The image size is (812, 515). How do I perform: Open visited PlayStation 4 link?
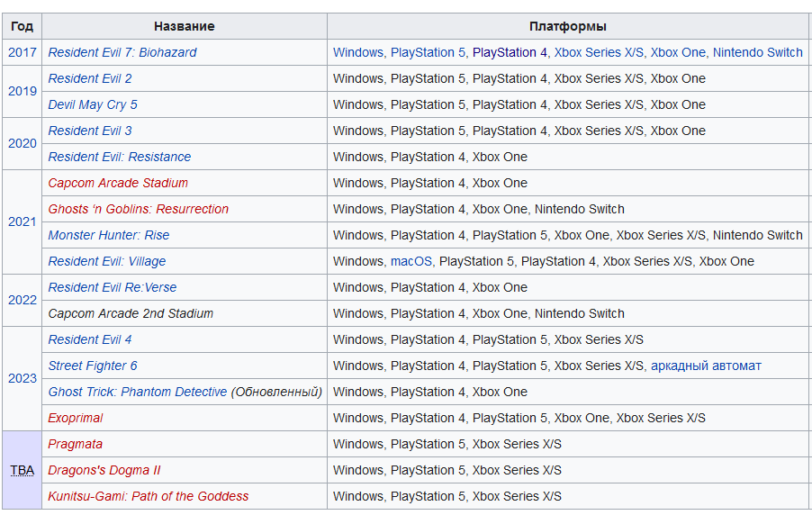(510, 52)
